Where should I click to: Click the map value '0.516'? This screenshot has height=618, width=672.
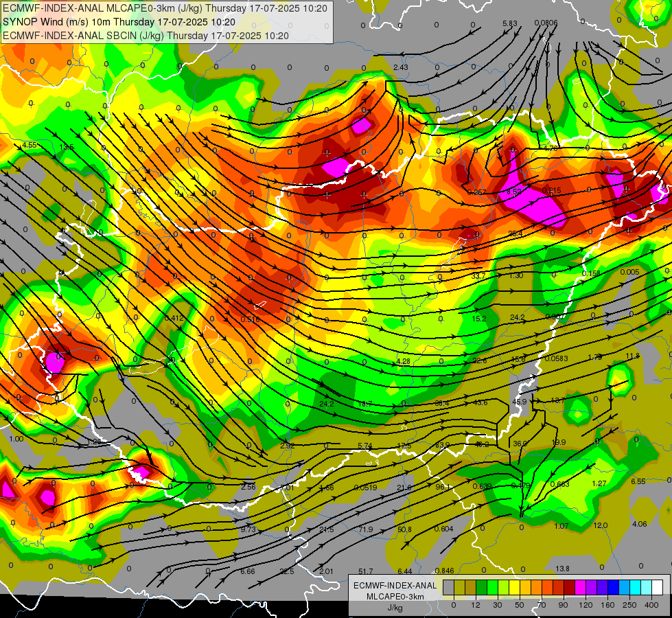pyautogui.click(x=250, y=319)
